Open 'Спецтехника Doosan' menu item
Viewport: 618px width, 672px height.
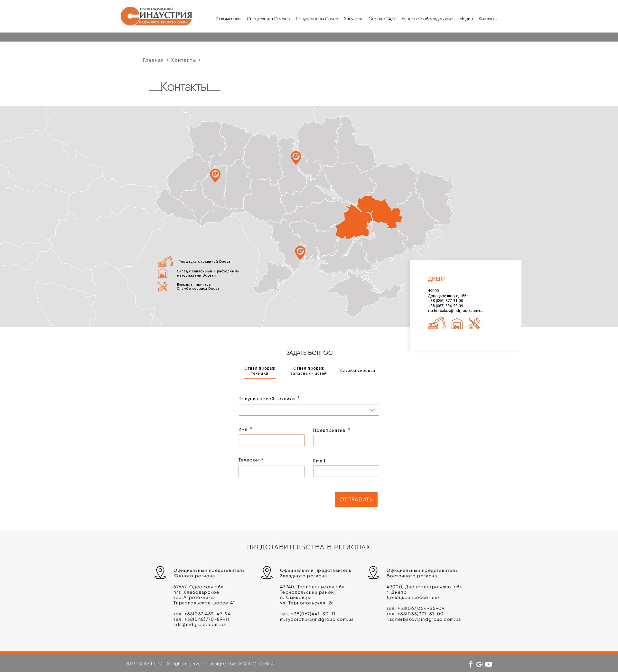click(268, 19)
